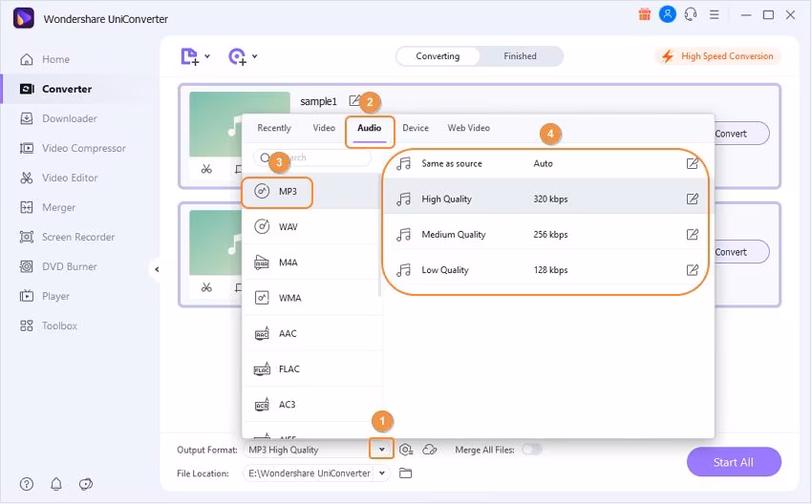Select M4A in the format list
The width and height of the screenshot is (812, 504).
(x=311, y=262)
